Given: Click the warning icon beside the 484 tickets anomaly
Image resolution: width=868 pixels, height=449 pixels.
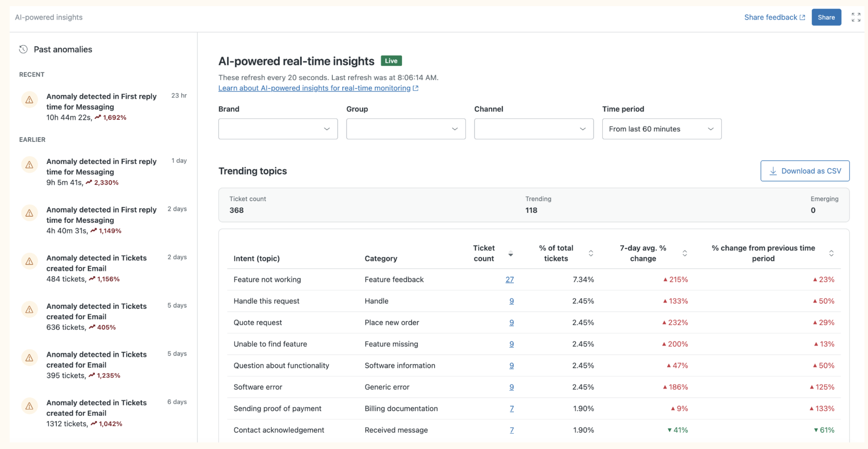Looking at the screenshot, I should click(x=29, y=261).
